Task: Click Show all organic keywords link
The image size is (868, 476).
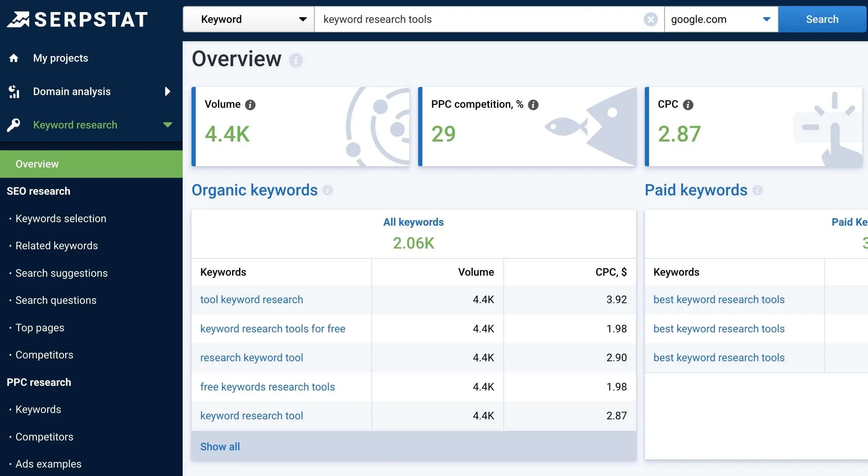Action: (220, 445)
